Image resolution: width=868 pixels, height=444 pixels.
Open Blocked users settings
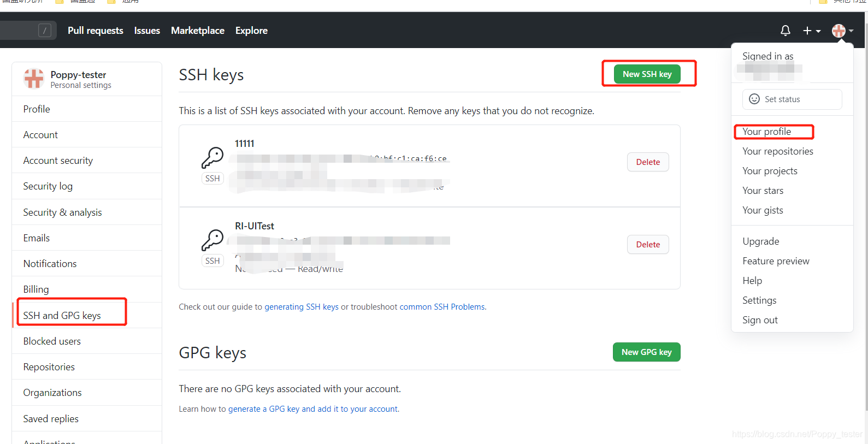click(x=87, y=341)
